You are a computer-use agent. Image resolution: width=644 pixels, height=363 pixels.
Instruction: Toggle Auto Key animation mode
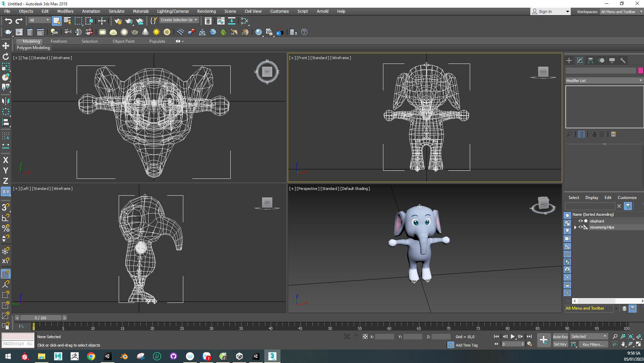(560, 337)
